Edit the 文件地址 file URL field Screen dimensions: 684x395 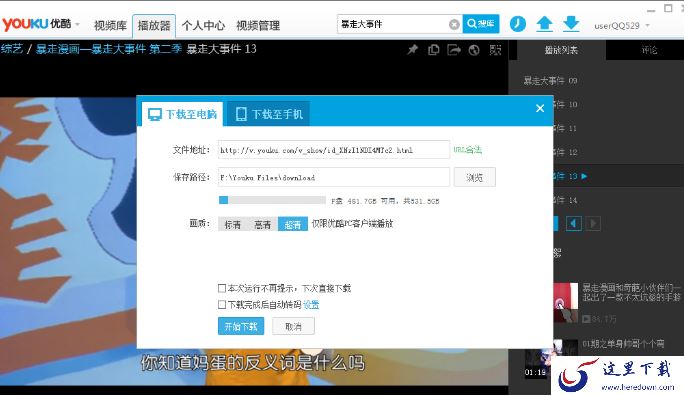point(334,150)
